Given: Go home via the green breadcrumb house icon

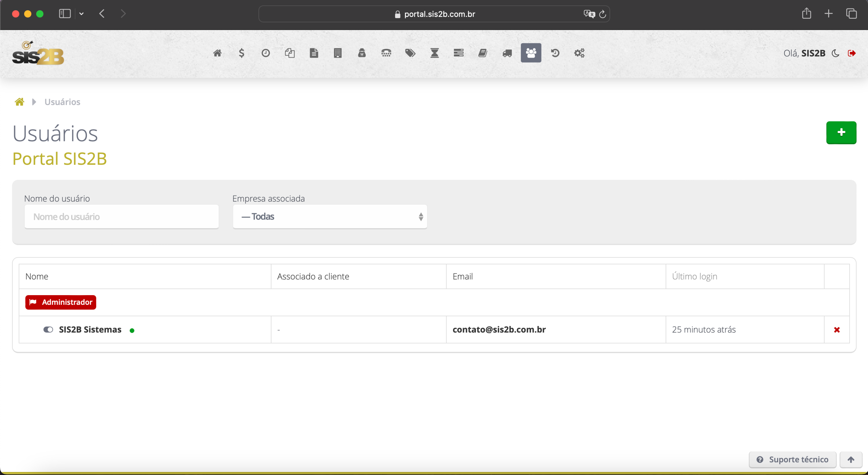Looking at the screenshot, I should 20,102.
